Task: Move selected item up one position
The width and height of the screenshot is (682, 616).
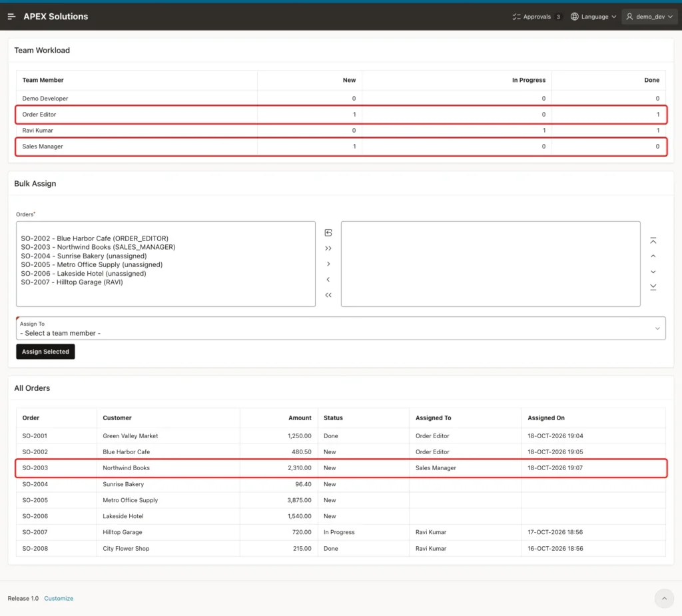Action: pos(653,256)
